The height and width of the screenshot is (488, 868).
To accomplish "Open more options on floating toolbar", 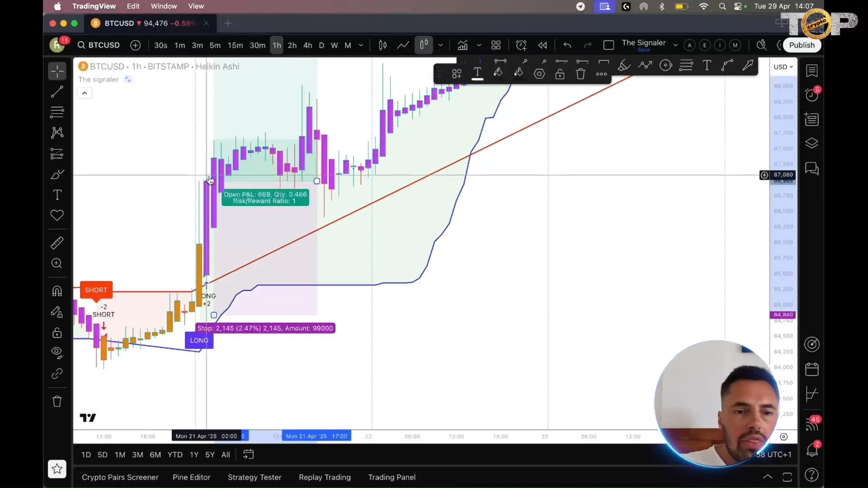I will (601, 74).
